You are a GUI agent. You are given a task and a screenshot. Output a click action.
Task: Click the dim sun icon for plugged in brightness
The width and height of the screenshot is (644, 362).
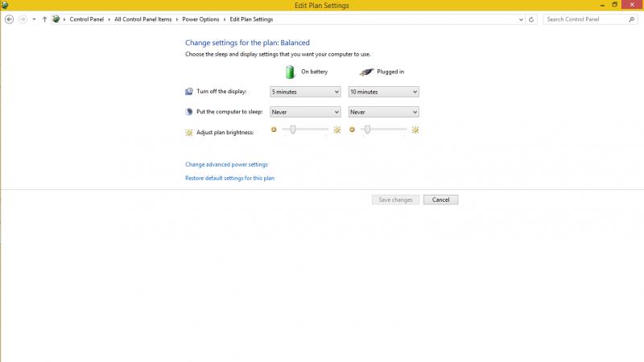click(x=352, y=130)
